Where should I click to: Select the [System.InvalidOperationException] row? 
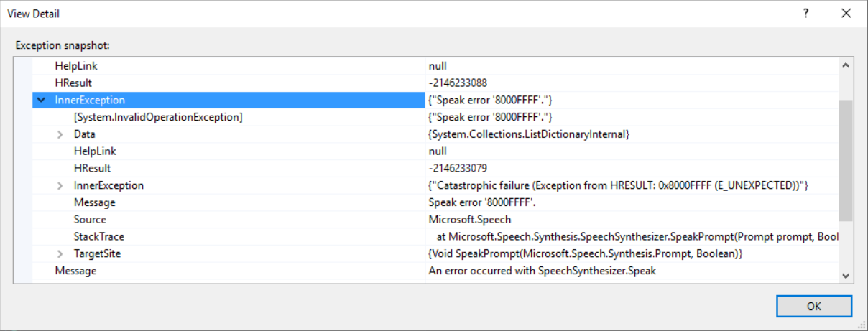pos(435,117)
